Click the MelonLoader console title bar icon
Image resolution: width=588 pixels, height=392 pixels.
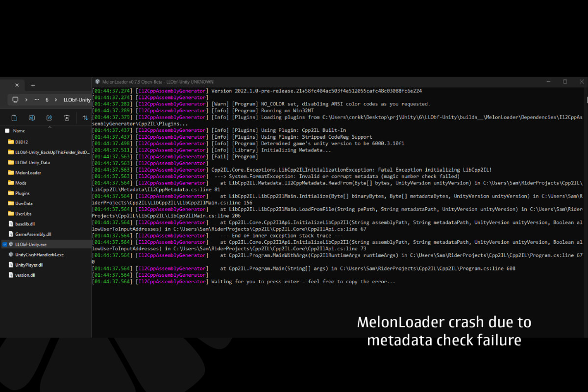pyautogui.click(x=98, y=82)
